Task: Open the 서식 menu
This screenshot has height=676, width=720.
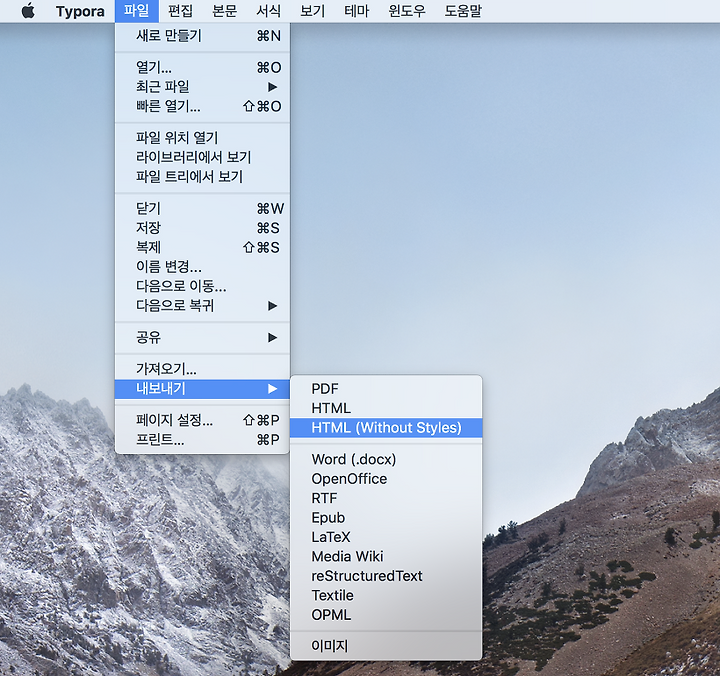Action: [268, 11]
